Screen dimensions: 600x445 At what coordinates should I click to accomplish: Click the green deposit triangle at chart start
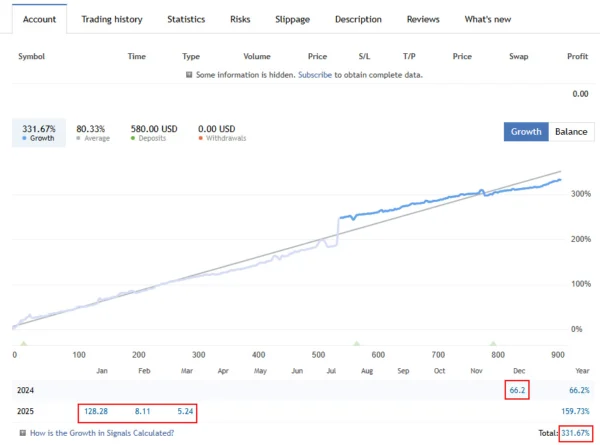(23, 343)
